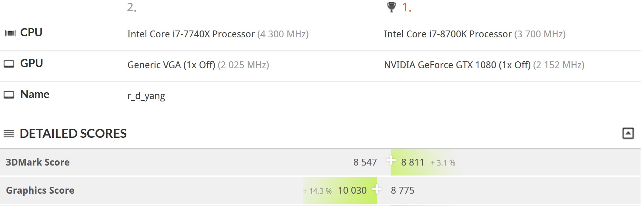The image size is (644, 206).
Task: Click the Detailed Scores heading
Action: (73, 134)
